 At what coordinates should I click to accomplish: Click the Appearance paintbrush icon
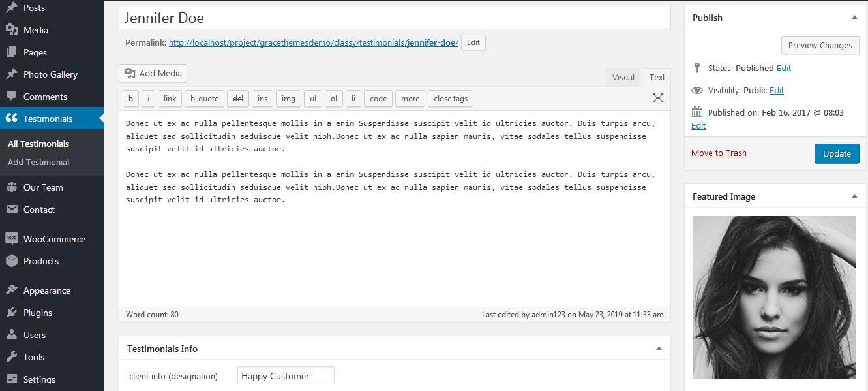tap(12, 290)
